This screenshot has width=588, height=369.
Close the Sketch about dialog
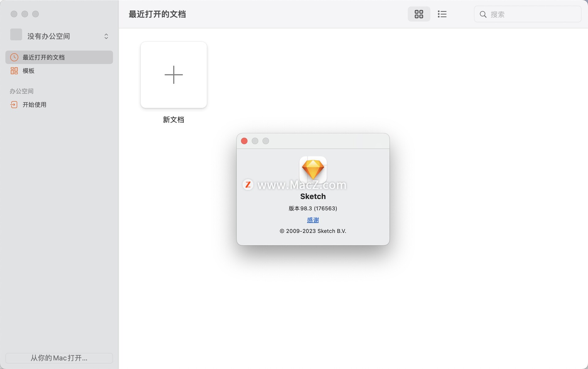click(244, 141)
